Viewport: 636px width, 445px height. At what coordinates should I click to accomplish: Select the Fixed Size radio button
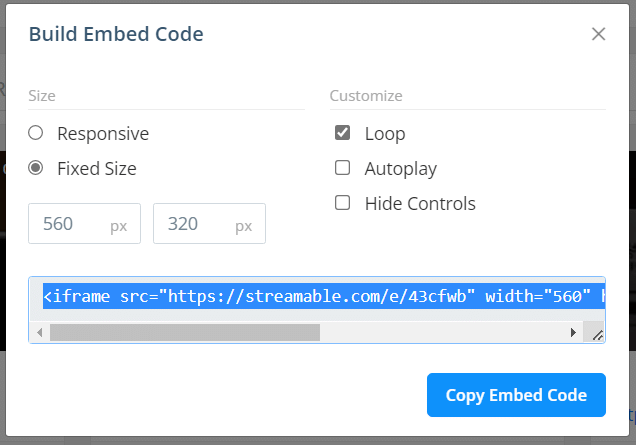coord(36,168)
